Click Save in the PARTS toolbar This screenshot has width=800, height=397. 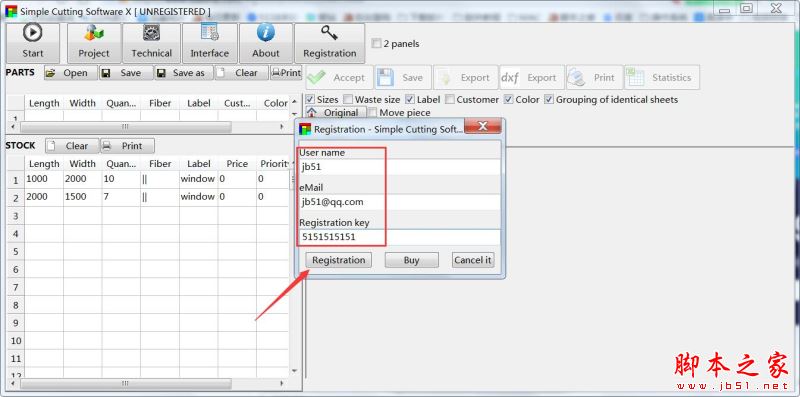tap(126, 73)
